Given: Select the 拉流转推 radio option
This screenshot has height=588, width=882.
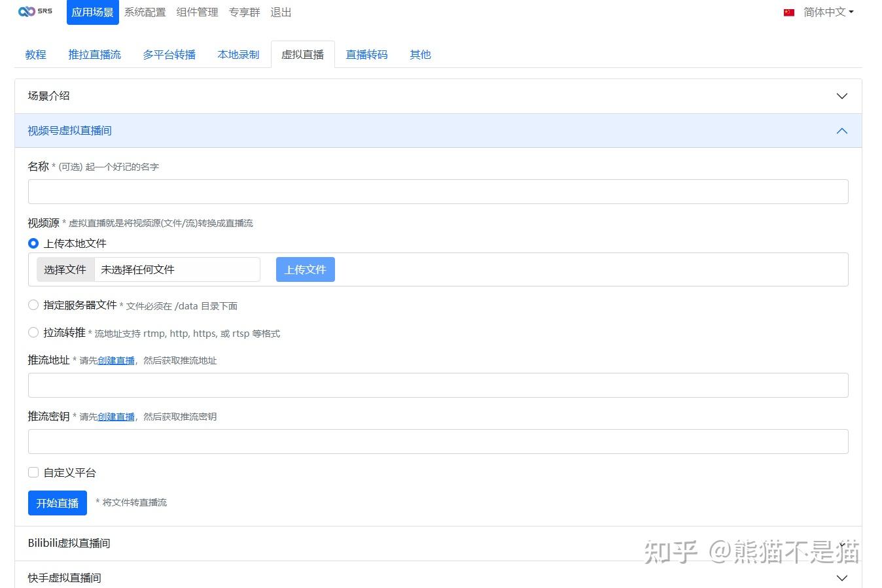Looking at the screenshot, I should (x=33, y=332).
